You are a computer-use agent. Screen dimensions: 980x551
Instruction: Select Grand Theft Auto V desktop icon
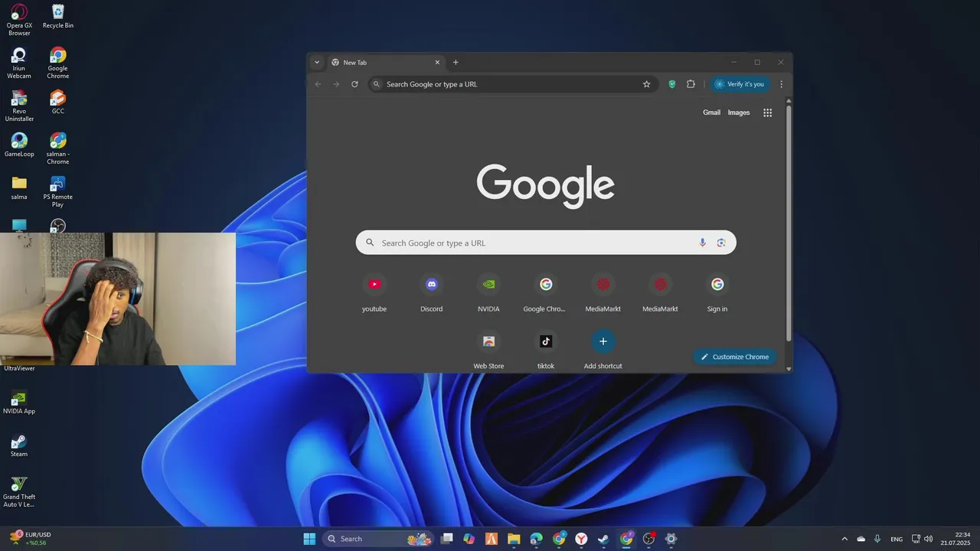(x=19, y=491)
